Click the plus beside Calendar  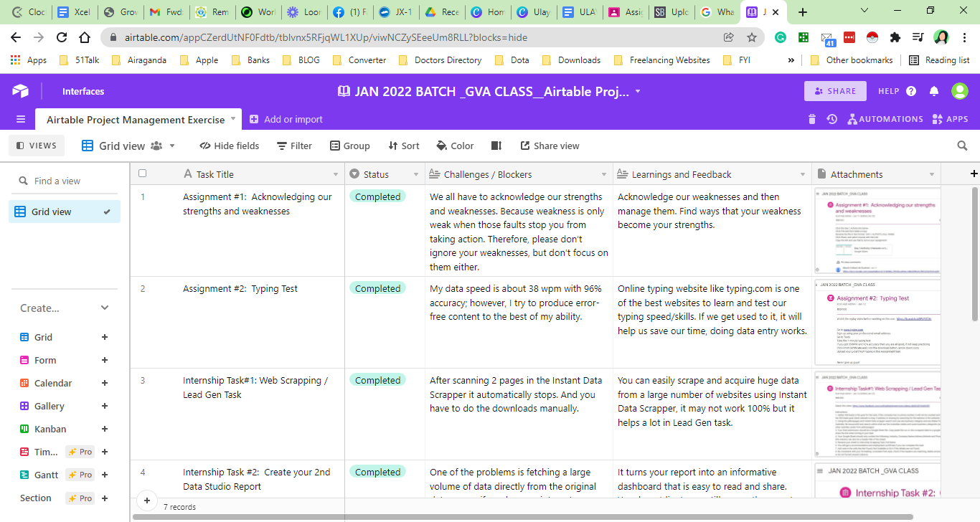(x=105, y=383)
